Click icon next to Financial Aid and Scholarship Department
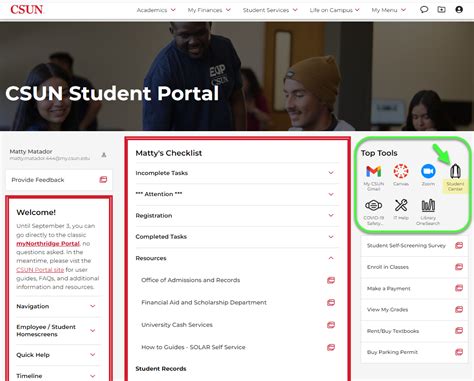The height and width of the screenshot is (381, 474). [331, 303]
